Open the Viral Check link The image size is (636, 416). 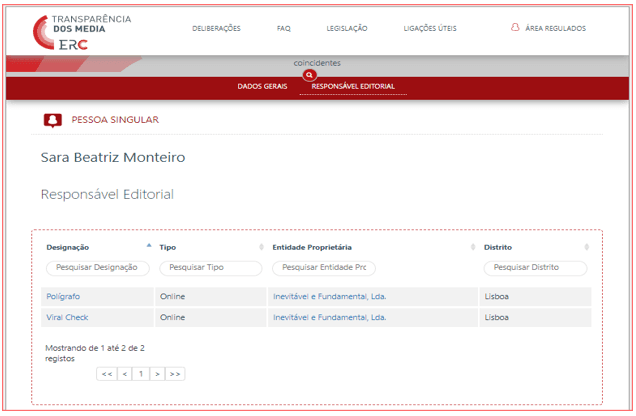tap(65, 317)
